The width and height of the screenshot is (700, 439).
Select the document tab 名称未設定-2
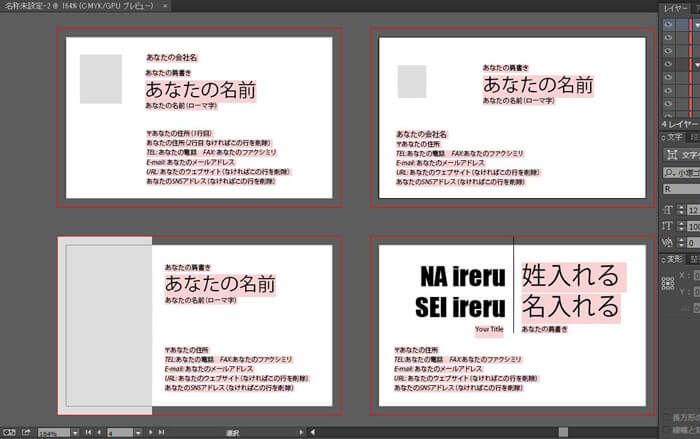(x=79, y=6)
